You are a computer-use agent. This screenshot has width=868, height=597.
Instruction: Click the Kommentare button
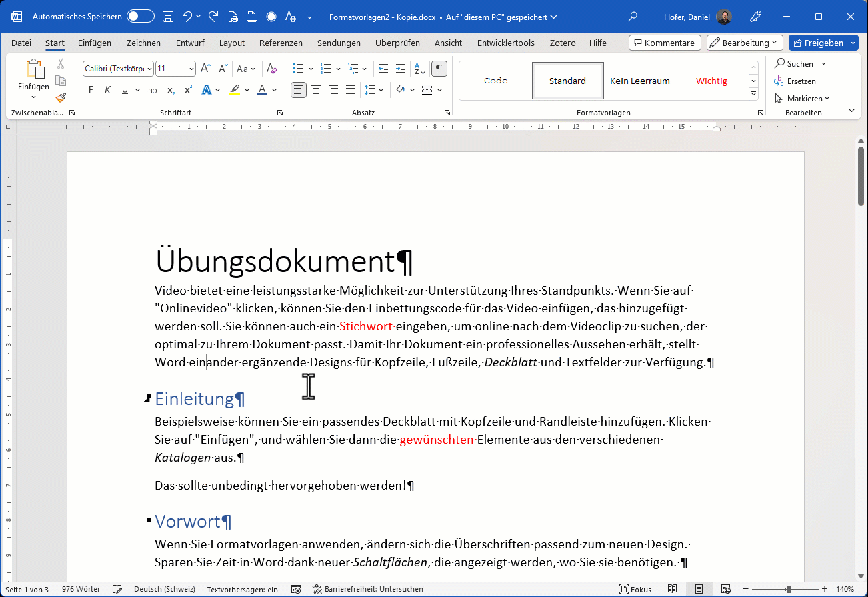pyautogui.click(x=664, y=43)
